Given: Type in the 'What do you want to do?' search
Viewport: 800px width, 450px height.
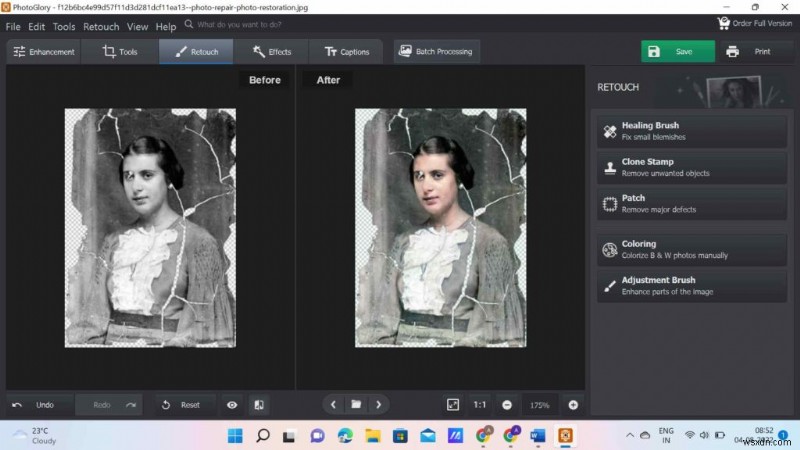Looking at the screenshot, I should pos(260,24).
